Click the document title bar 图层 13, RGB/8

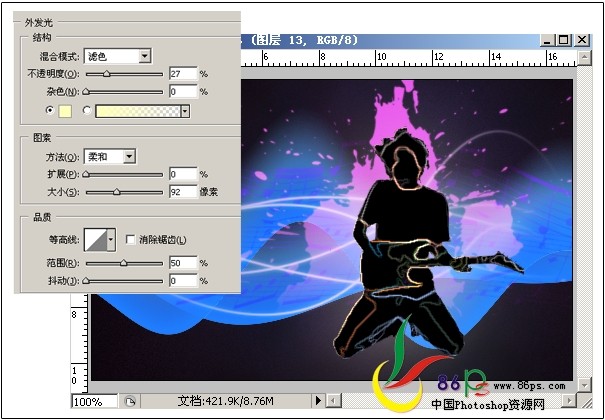(305, 40)
